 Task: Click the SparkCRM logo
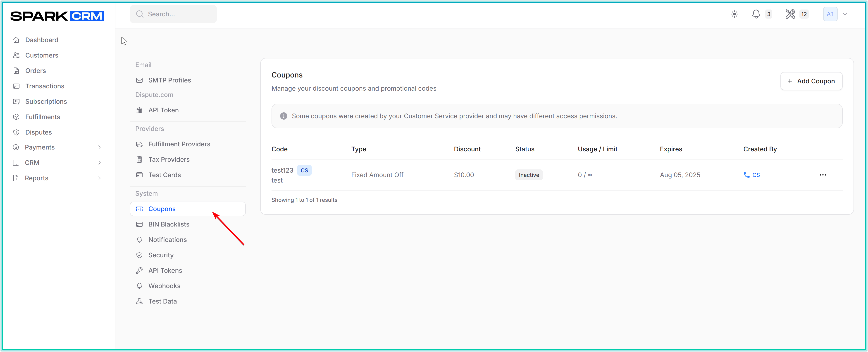click(x=57, y=16)
